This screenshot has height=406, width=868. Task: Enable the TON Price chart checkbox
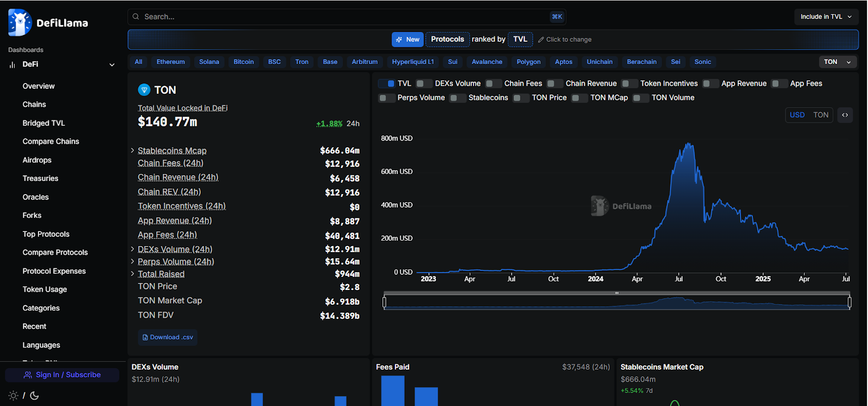pyautogui.click(x=521, y=98)
